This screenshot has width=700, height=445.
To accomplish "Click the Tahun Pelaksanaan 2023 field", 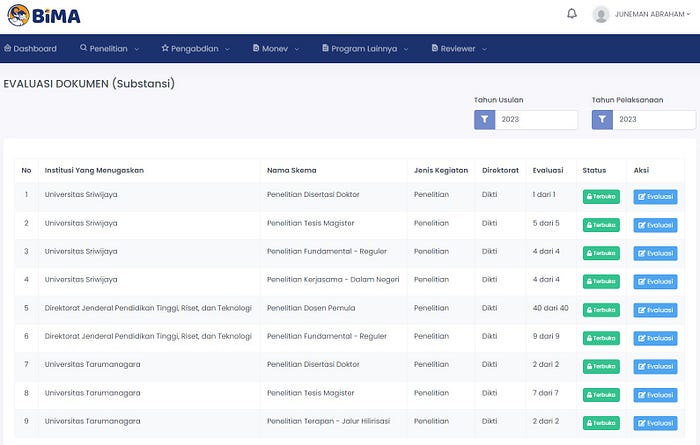I will (x=654, y=120).
